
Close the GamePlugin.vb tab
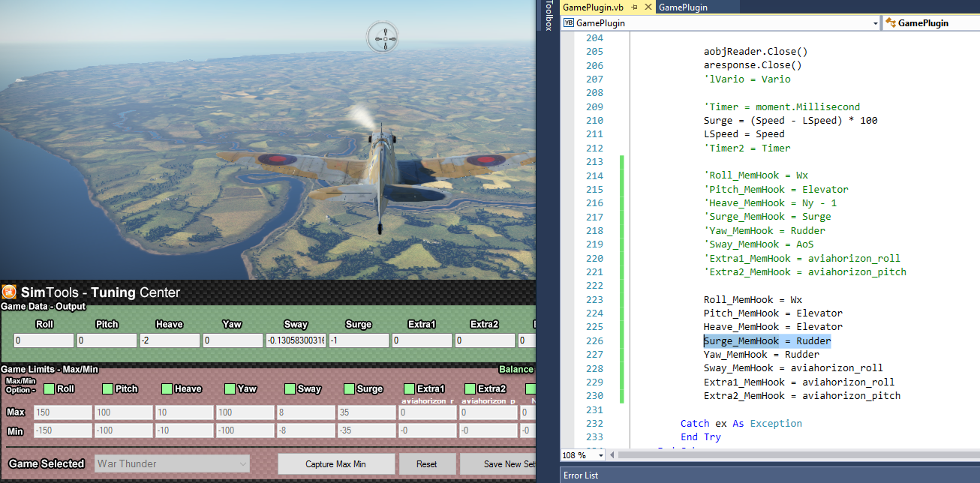coord(647,7)
